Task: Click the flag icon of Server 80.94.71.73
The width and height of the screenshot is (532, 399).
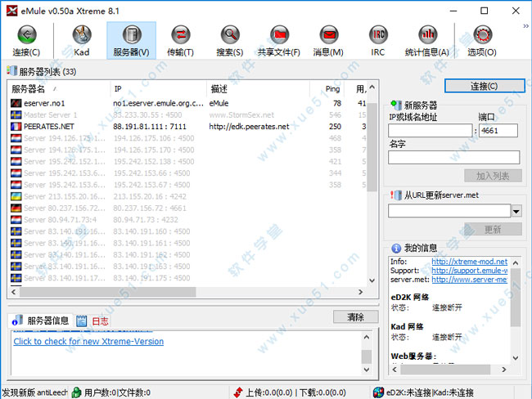Action: (x=16, y=220)
